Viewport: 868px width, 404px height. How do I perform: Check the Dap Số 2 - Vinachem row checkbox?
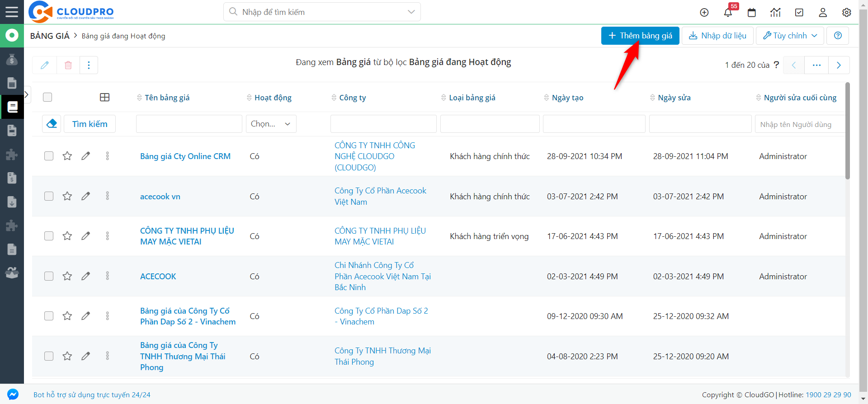pos(49,316)
